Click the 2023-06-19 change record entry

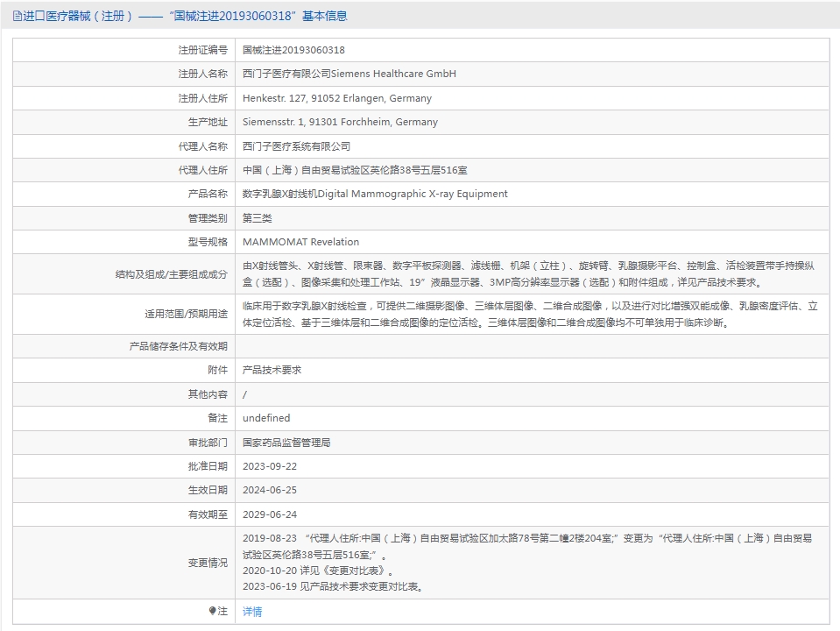coord(335,586)
